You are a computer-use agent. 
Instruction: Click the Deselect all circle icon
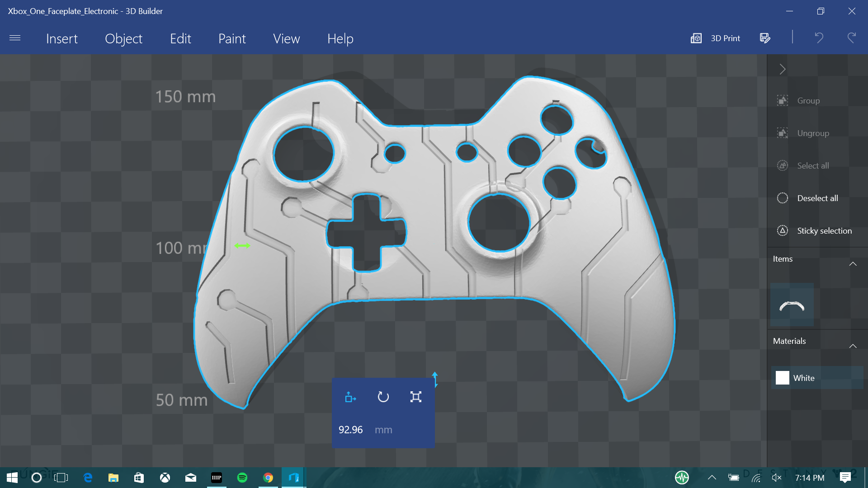tap(783, 198)
